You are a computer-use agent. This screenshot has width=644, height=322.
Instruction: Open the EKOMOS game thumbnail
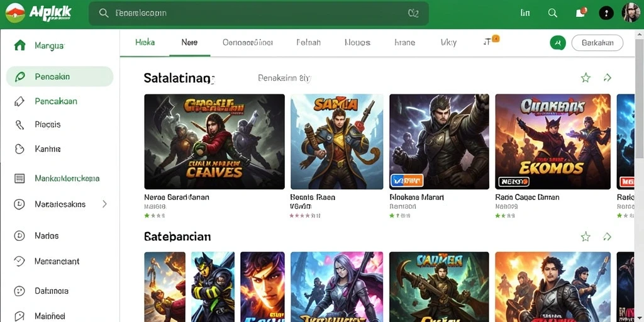coord(552,142)
